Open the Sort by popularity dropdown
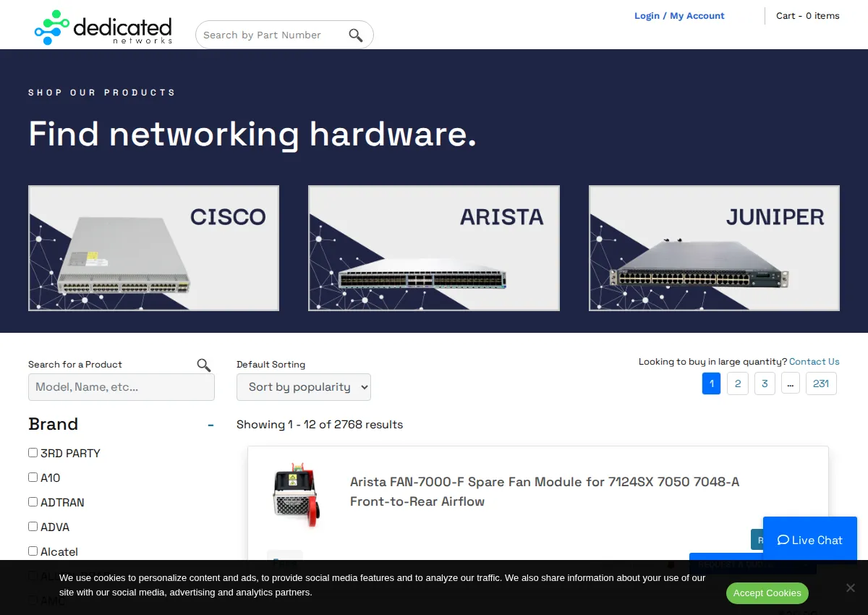Image resolution: width=868 pixels, height=615 pixels. pyautogui.click(x=304, y=387)
